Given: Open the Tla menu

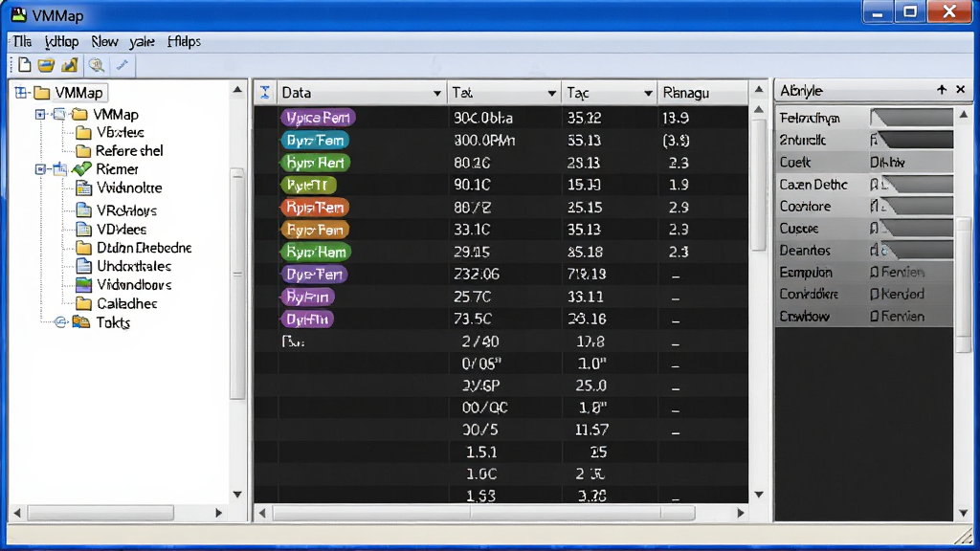Looking at the screenshot, I should [23, 41].
